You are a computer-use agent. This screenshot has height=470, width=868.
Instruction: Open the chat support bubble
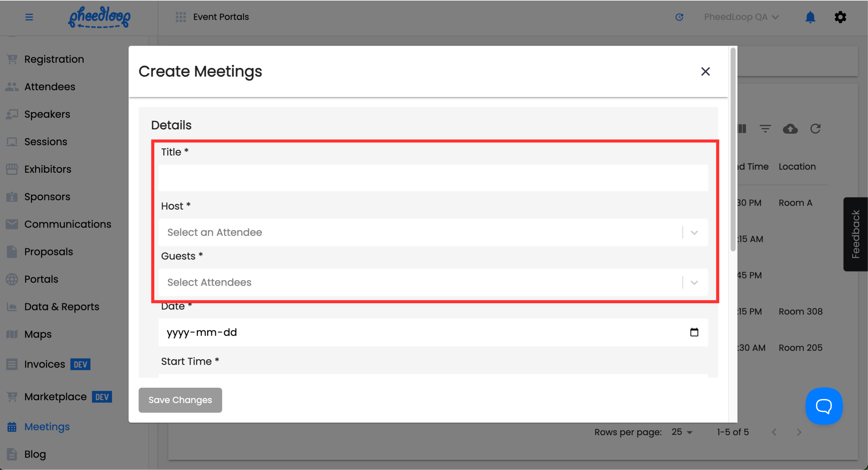coord(824,406)
